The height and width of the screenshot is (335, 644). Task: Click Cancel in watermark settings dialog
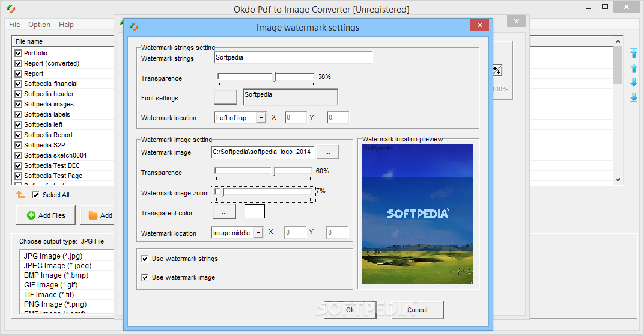tap(418, 310)
